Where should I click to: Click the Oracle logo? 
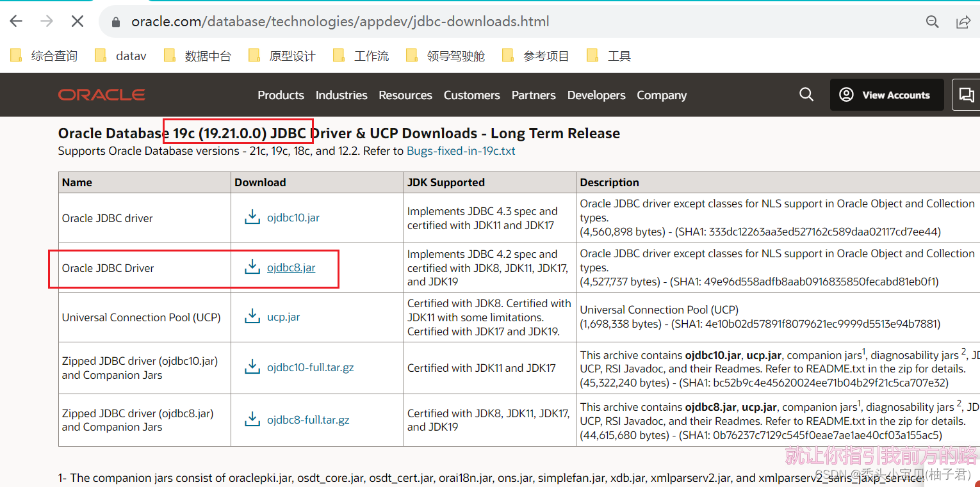point(102,95)
